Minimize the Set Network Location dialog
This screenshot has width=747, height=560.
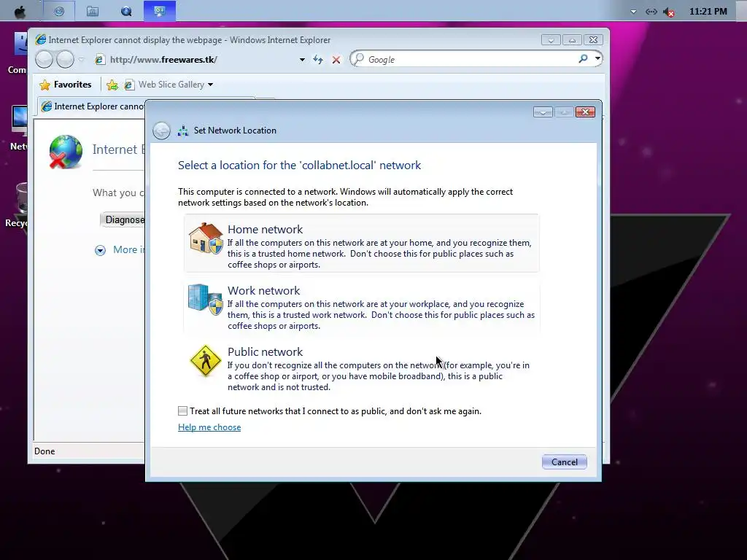(543, 112)
